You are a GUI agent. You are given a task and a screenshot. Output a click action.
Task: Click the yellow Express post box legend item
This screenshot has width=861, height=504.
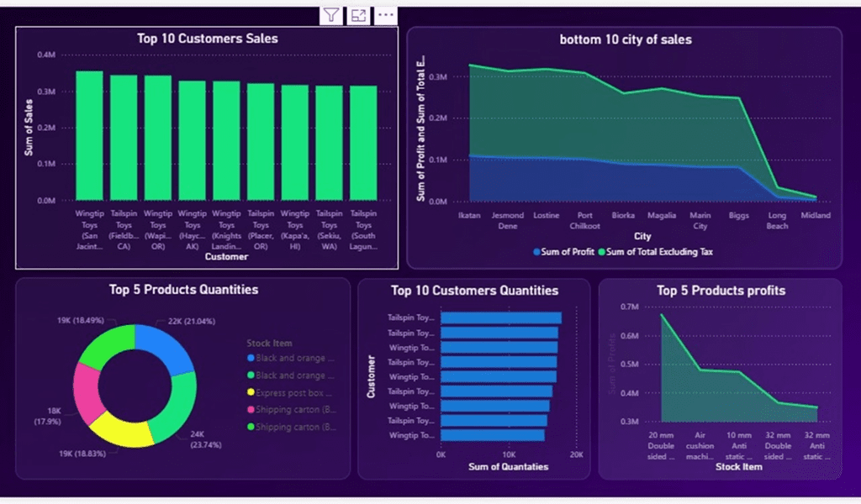(x=289, y=392)
